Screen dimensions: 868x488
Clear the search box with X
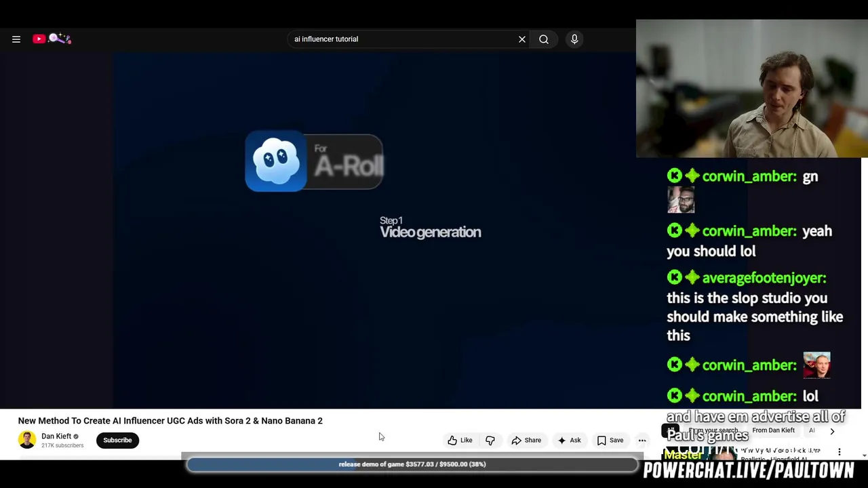coord(522,39)
